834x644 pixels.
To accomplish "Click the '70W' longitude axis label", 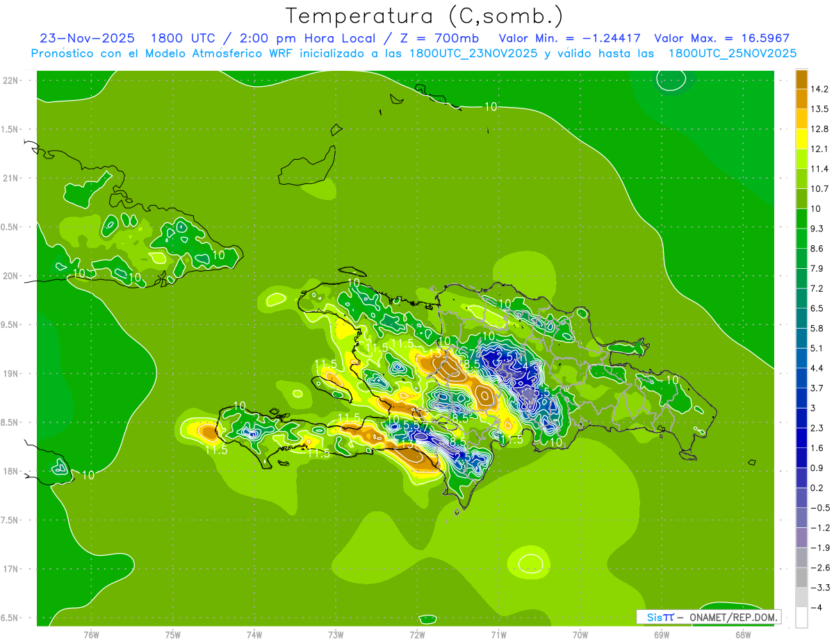I will coord(580,634).
